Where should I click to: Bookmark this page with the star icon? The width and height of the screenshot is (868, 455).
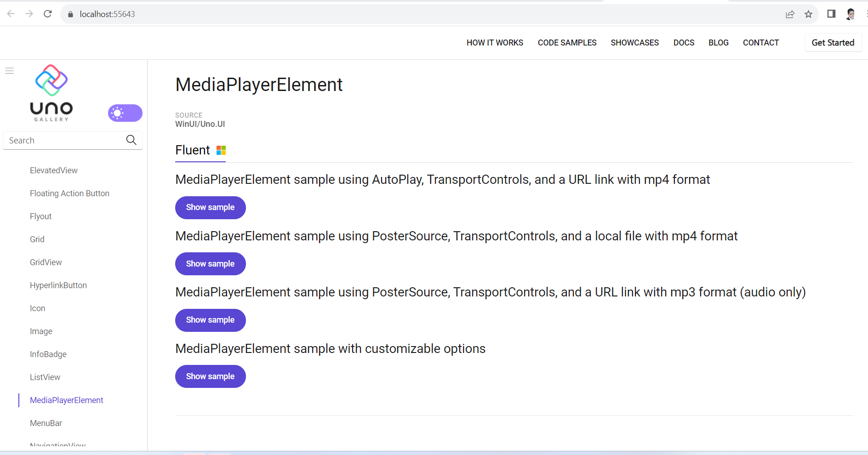pyautogui.click(x=808, y=14)
